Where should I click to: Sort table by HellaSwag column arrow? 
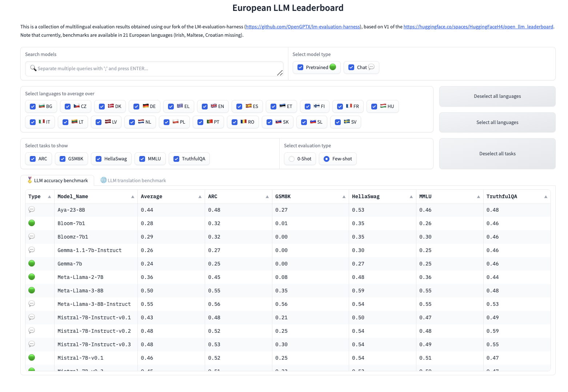(411, 197)
